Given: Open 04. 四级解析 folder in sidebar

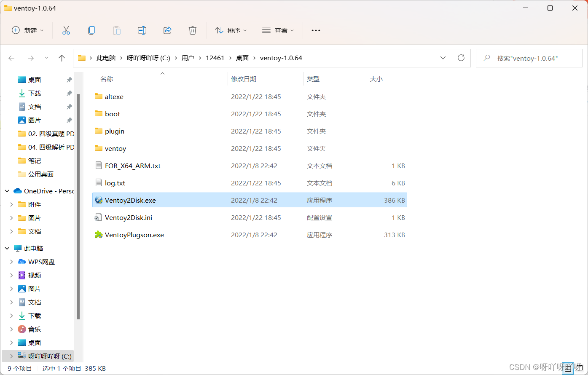Looking at the screenshot, I should click(46, 147).
